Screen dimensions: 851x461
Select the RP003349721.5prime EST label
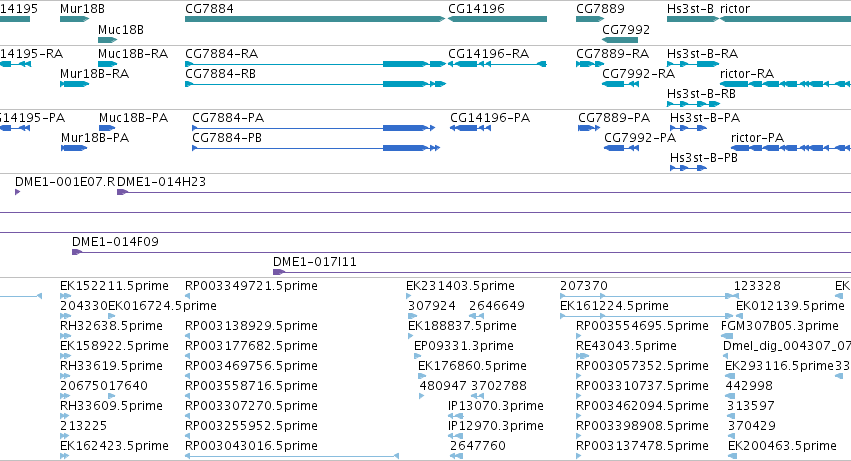pyautogui.click(x=251, y=286)
